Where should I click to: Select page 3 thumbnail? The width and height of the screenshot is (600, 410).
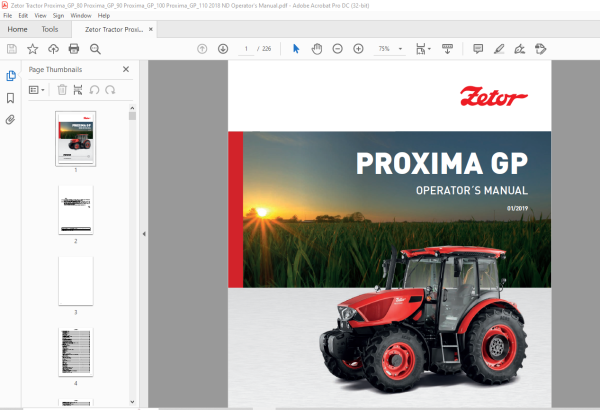coord(76,281)
